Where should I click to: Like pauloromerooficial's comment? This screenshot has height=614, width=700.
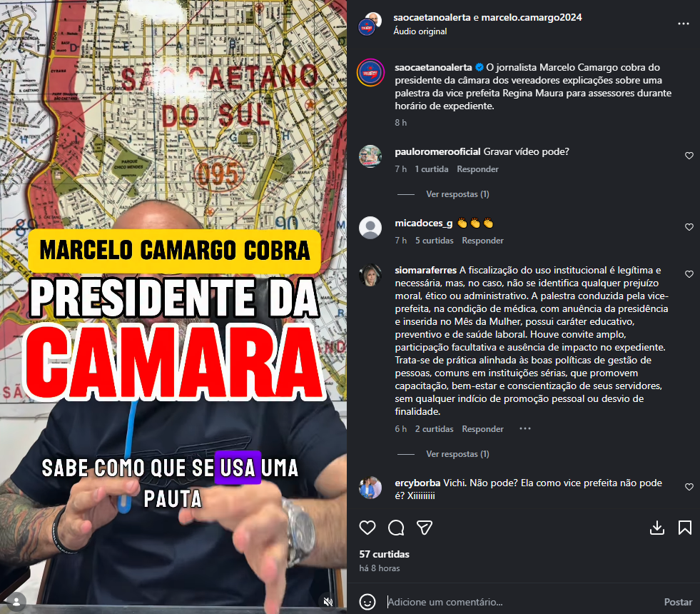pyautogui.click(x=689, y=156)
